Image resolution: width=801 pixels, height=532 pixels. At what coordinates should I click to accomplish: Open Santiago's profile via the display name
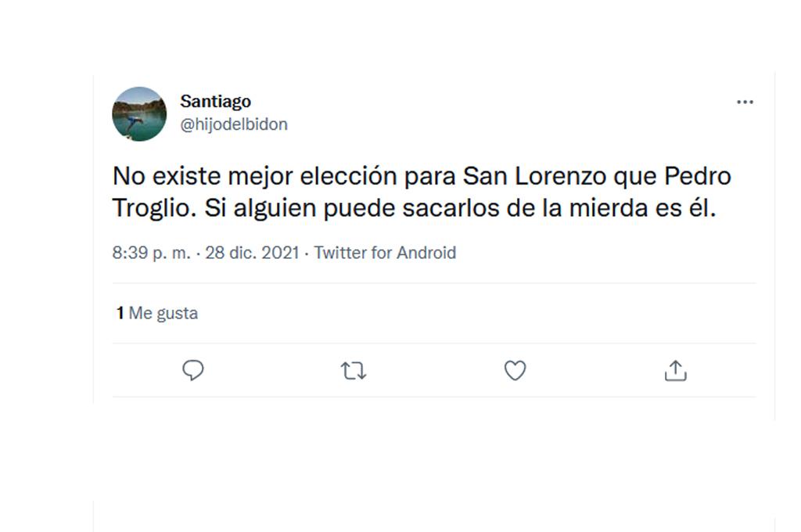(x=215, y=101)
